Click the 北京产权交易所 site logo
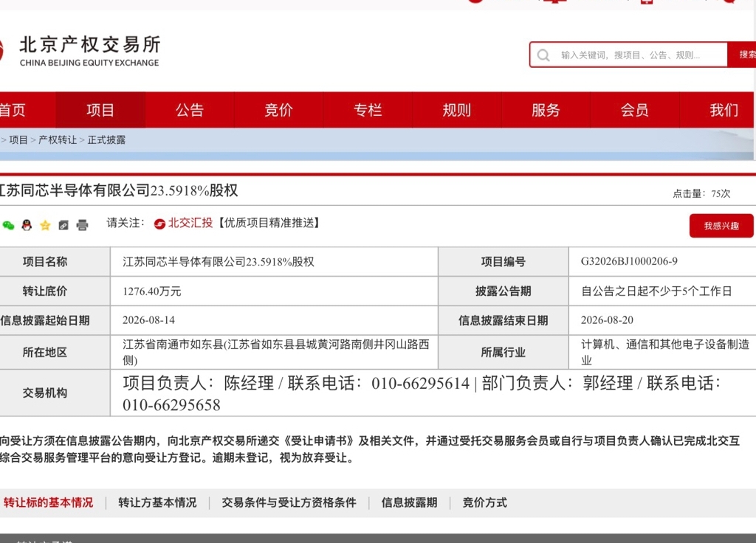 tap(82, 50)
